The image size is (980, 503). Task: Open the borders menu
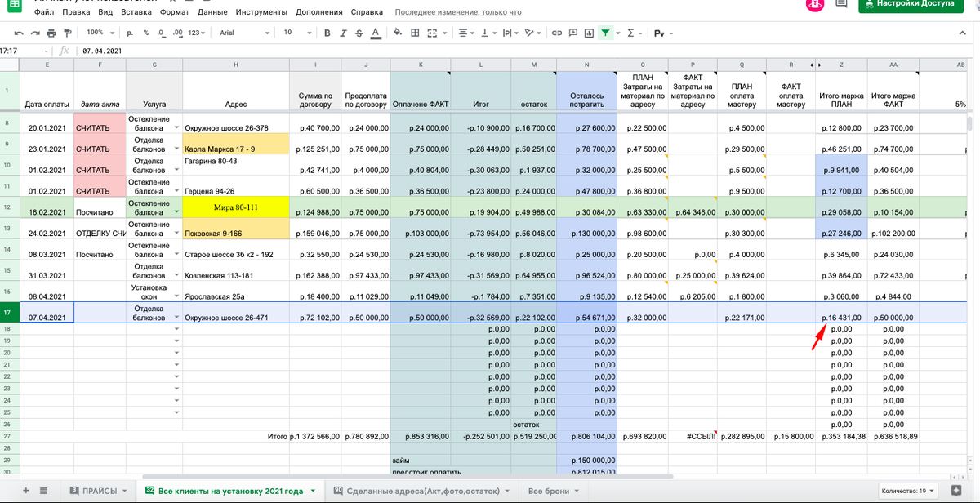point(415,33)
